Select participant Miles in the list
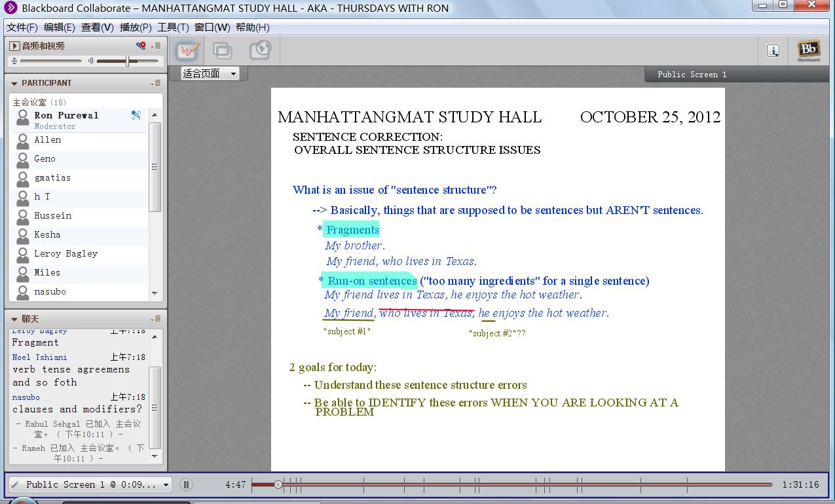 pyautogui.click(x=80, y=273)
